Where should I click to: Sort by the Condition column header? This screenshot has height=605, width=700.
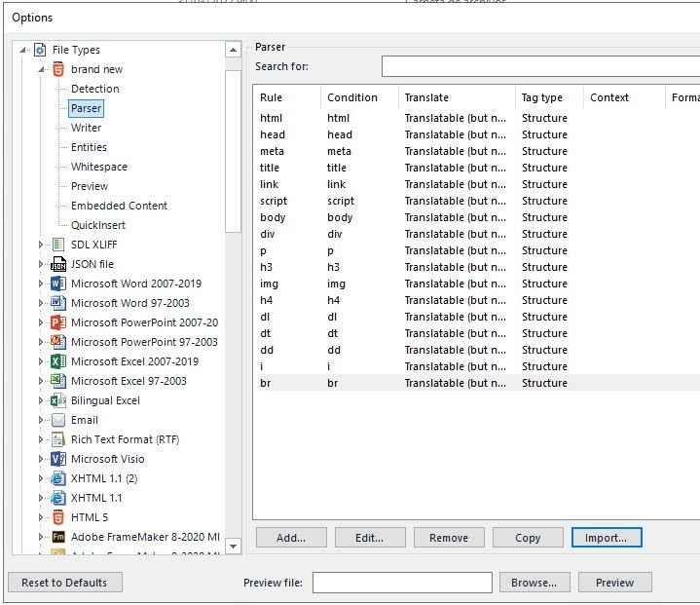point(359,97)
